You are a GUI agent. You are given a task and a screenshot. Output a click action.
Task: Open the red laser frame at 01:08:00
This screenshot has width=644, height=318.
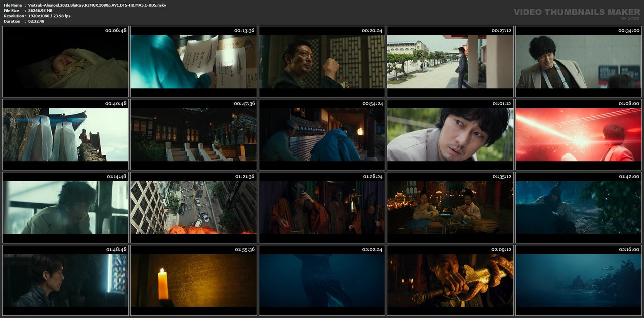point(579,134)
